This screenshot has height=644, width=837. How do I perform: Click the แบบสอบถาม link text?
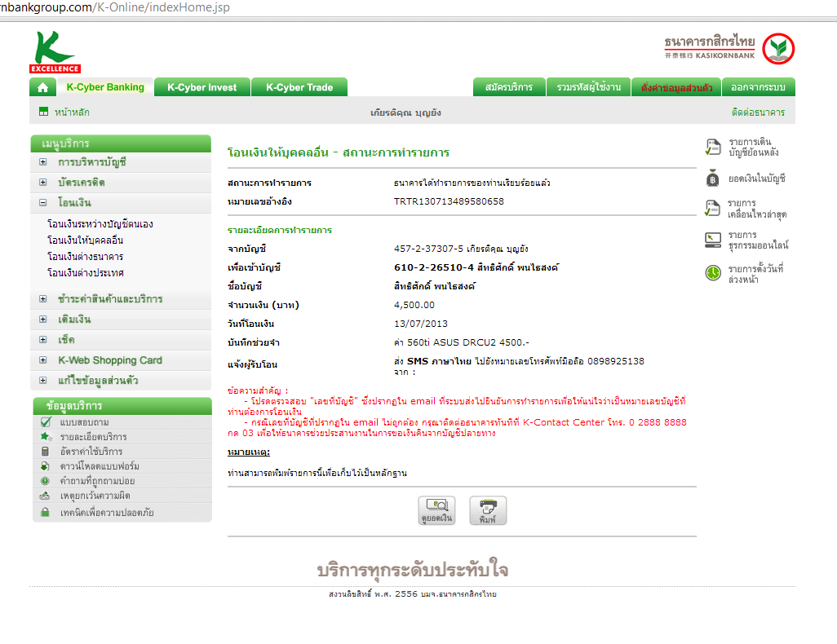click(x=84, y=422)
